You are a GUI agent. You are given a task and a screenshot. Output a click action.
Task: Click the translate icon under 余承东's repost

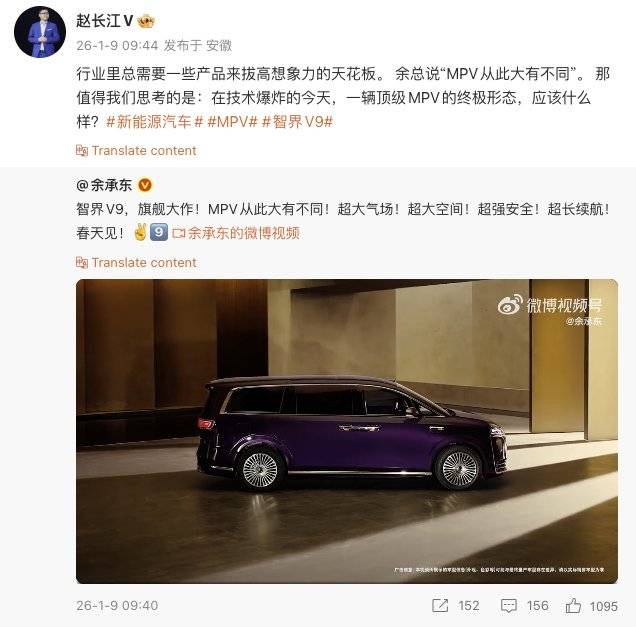pyautogui.click(x=82, y=263)
